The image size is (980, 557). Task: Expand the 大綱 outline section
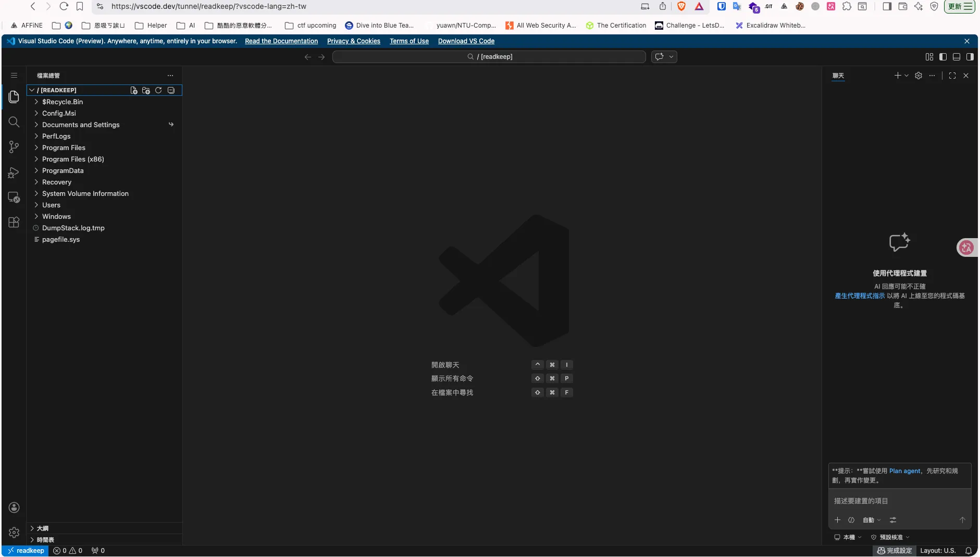[x=104, y=528]
